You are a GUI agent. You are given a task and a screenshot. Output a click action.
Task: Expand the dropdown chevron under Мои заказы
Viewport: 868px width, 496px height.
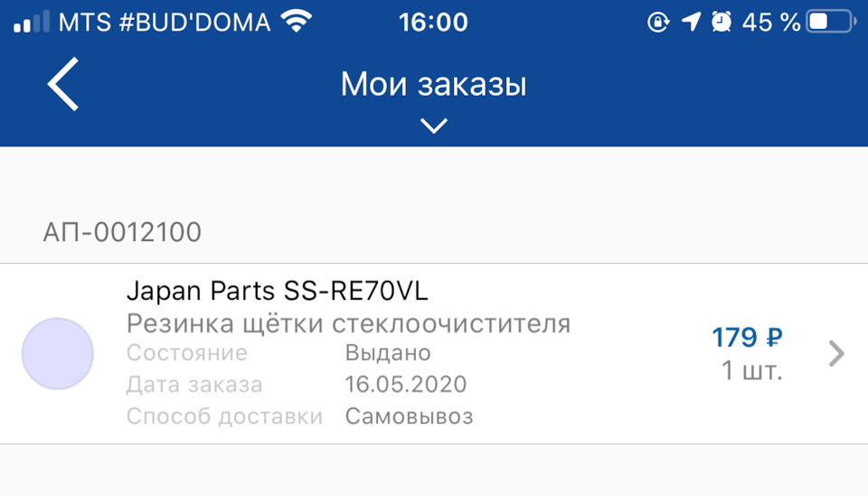(x=434, y=126)
